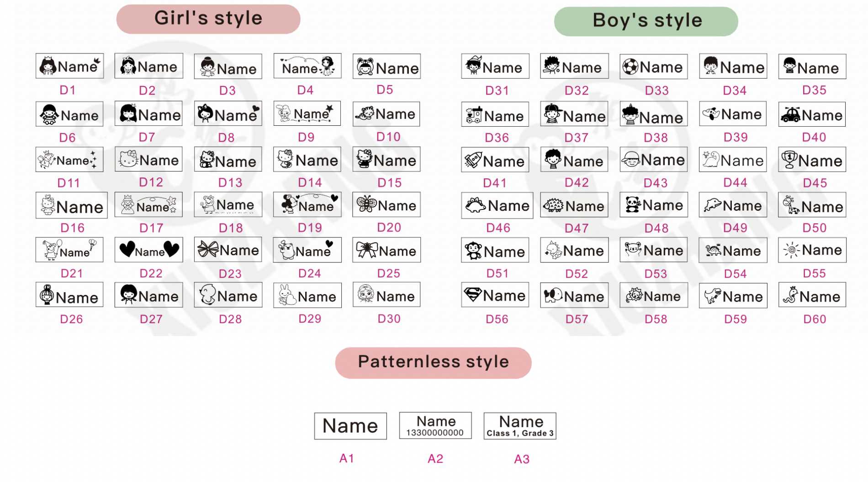The width and height of the screenshot is (868, 482).
Task: Click the rocket icon in D41
Action: click(472, 160)
